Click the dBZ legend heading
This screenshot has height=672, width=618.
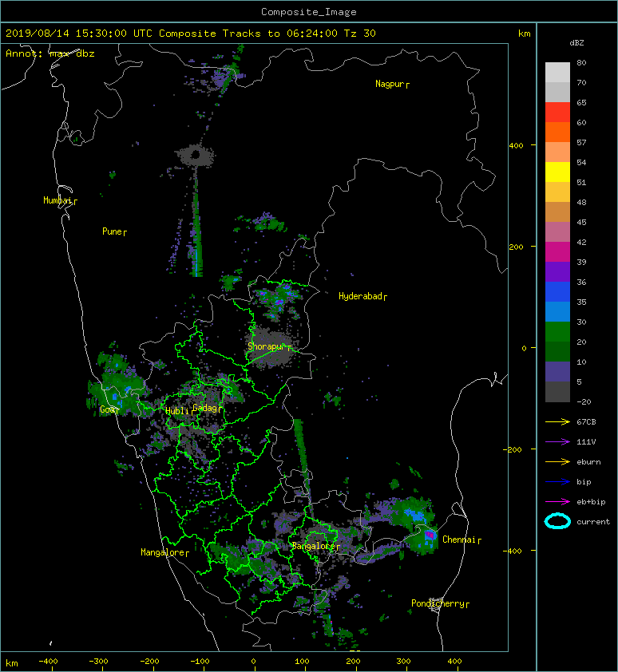click(576, 43)
